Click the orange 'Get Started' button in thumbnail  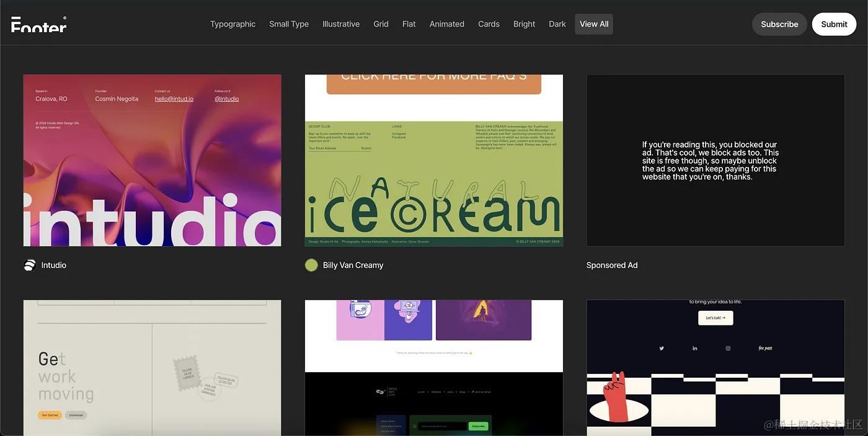(50, 415)
